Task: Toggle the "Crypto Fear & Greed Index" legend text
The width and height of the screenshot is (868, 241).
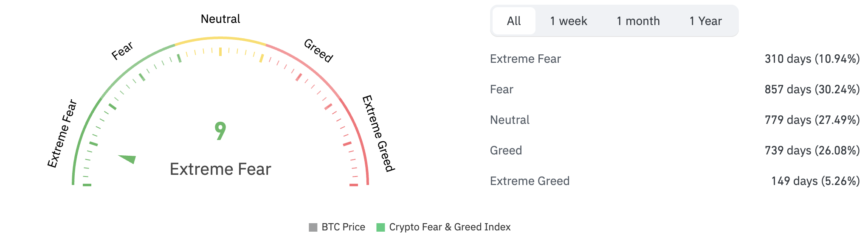Action: 450,227
